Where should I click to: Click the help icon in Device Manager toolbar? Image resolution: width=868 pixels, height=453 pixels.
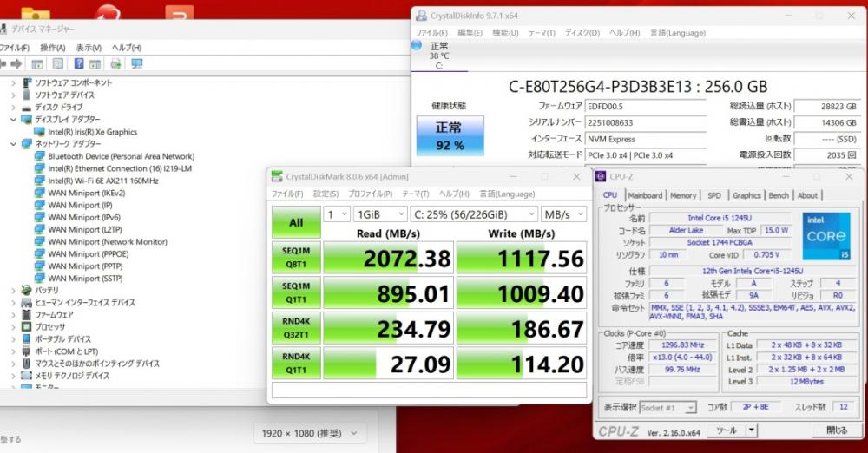79,63
